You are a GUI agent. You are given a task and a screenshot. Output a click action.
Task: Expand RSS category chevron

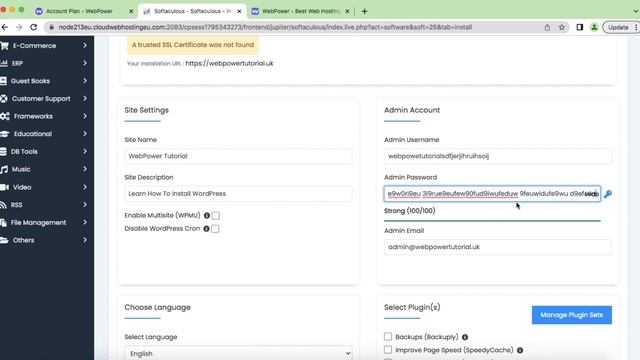click(x=85, y=205)
